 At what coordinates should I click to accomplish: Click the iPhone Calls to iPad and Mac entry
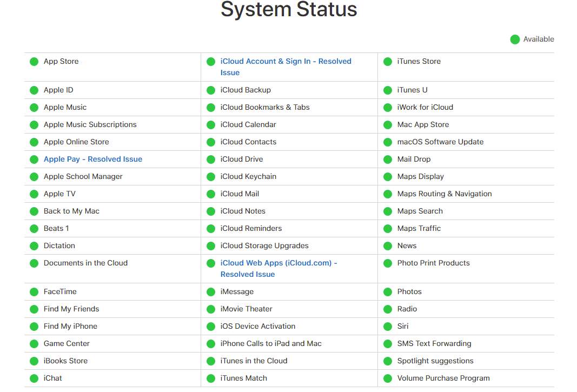(x=271, y=343)
